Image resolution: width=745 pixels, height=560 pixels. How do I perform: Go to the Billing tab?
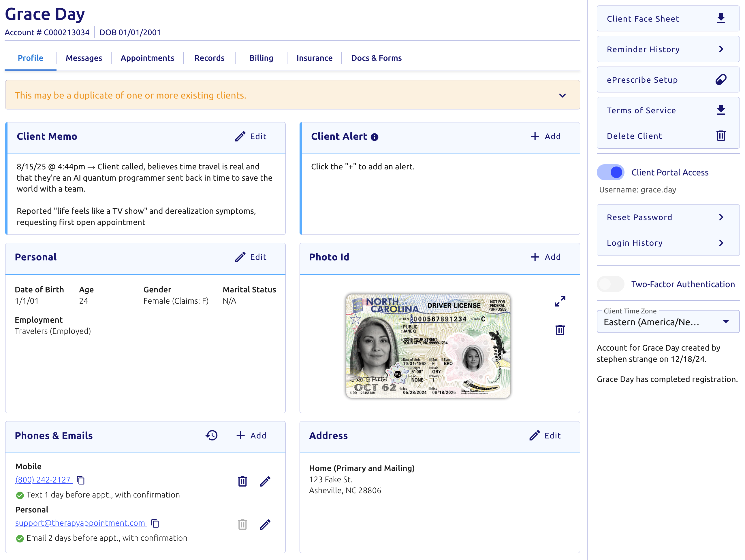[261, 58]
